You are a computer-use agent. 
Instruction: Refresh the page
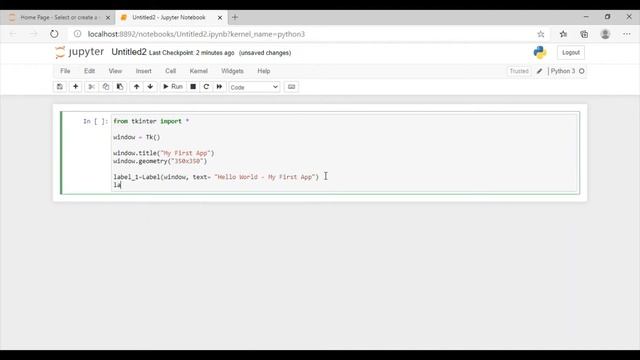click(54, 34)
